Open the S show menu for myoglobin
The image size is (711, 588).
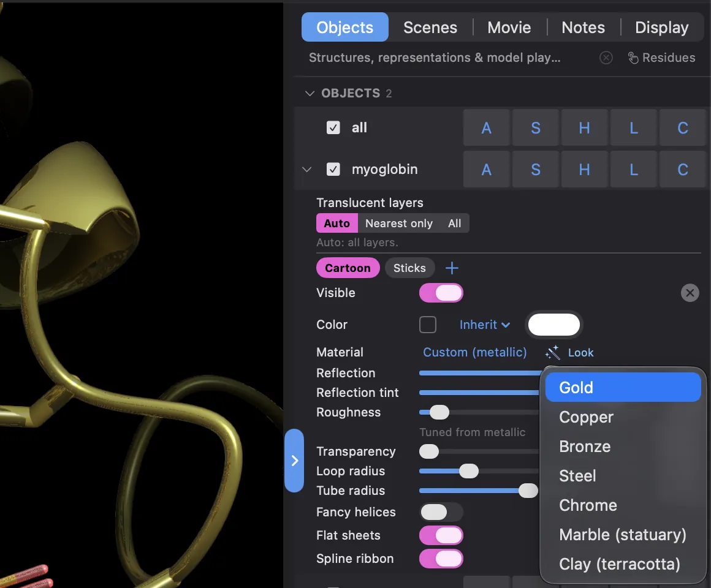pyautogui.click(x=536, y=170)
